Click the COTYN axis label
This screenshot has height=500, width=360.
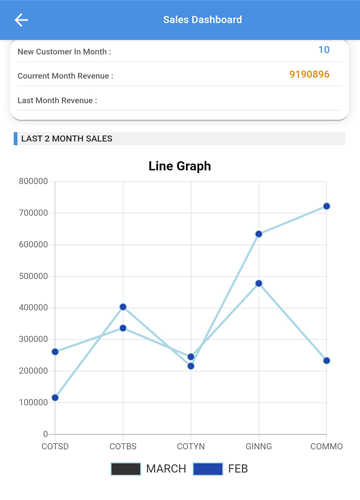pyautogui.click(x=191, y=446)
